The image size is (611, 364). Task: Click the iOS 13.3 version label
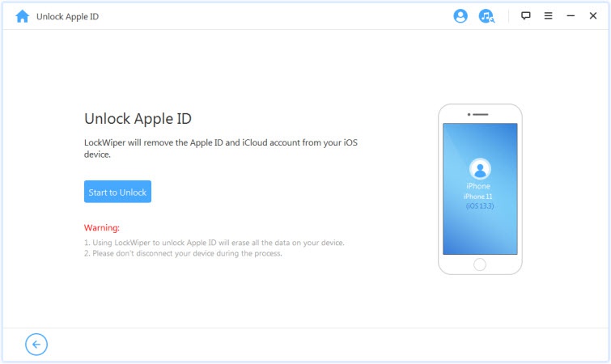(x=480, y=206)
